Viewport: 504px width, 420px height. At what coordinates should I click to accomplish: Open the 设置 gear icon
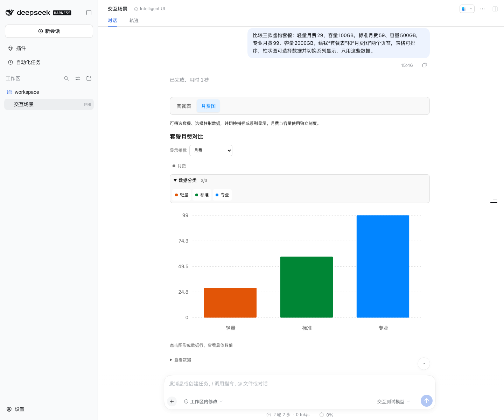[x=9, y=409]
